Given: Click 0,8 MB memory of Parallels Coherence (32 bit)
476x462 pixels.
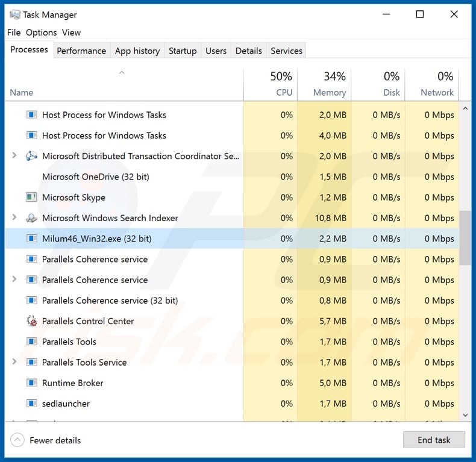Looking at the screenshot, I should click(x=333, y=301).
